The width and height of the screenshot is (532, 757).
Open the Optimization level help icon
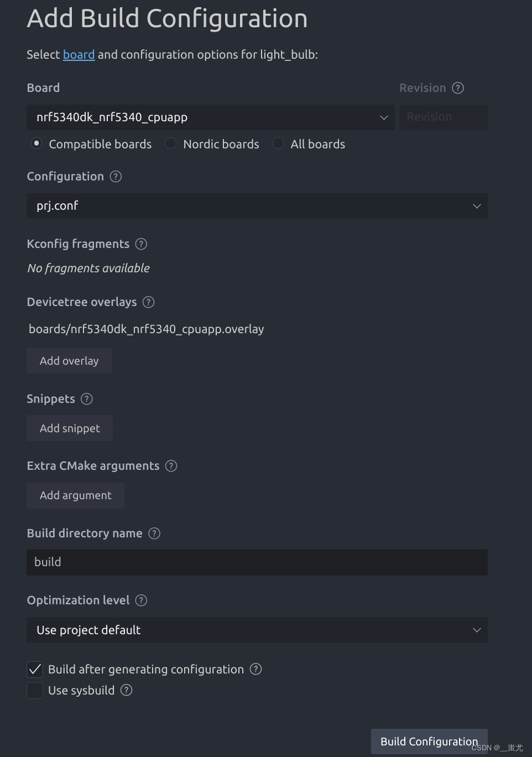coord(142,600)
